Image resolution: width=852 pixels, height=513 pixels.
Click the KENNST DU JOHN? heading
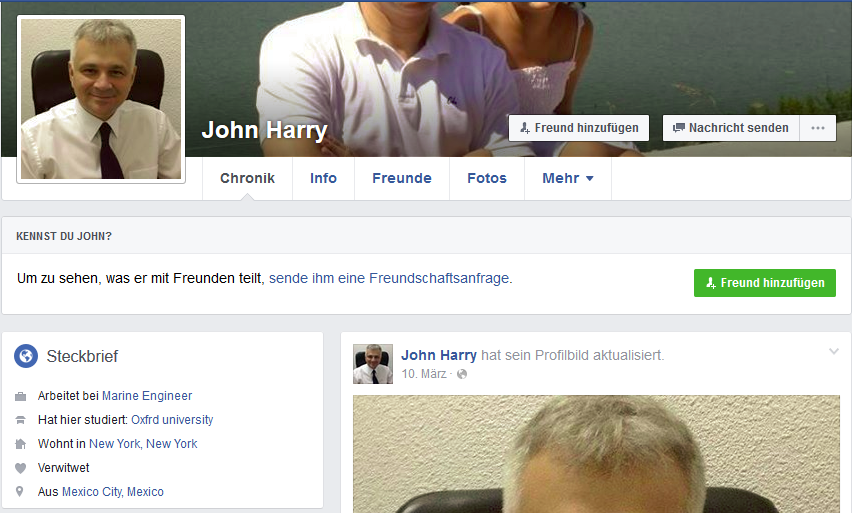(x=64, y=236)
